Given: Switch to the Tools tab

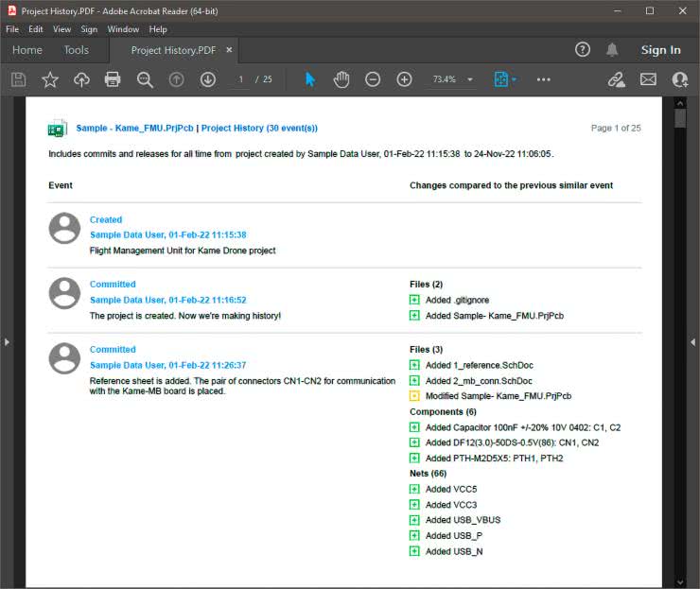Looking at the screenshot, I should pyautogui.click(x=76, y=50).
